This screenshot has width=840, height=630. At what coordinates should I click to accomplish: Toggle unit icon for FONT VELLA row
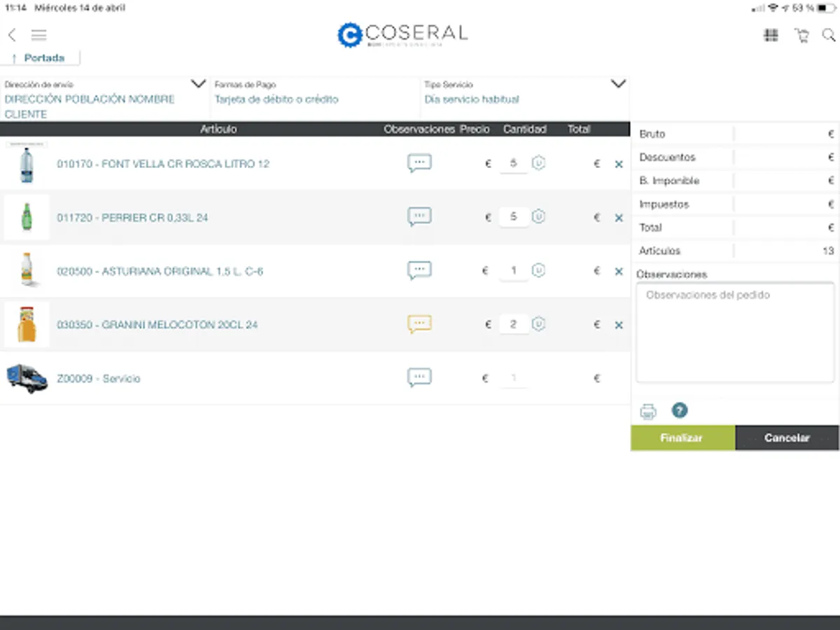538,163
